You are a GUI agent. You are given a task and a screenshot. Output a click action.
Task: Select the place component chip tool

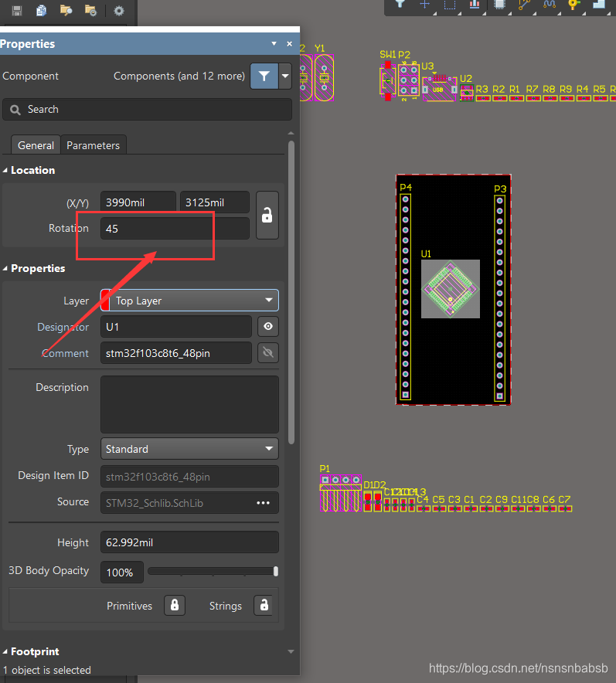[x=499, y=5]
